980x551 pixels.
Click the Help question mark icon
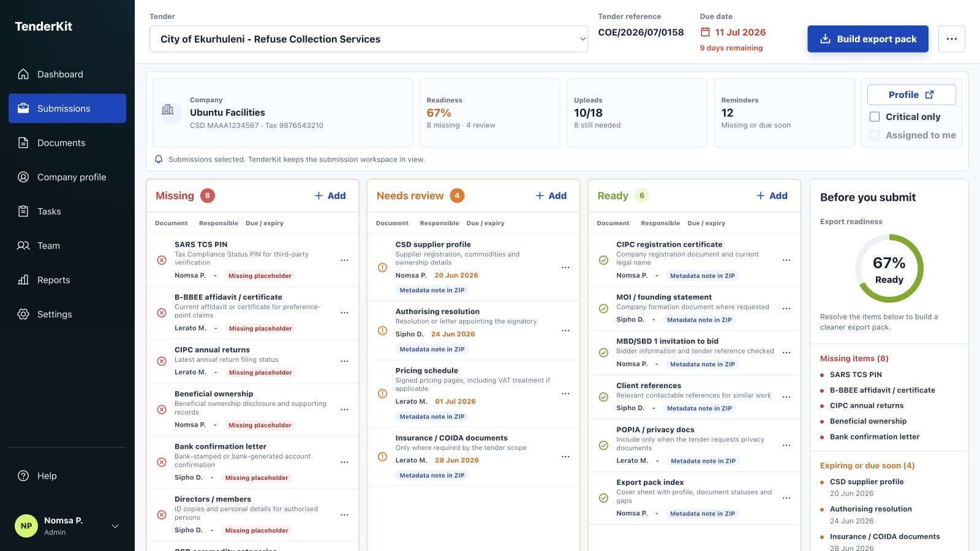pyautogui.click(x=23, y=476)
